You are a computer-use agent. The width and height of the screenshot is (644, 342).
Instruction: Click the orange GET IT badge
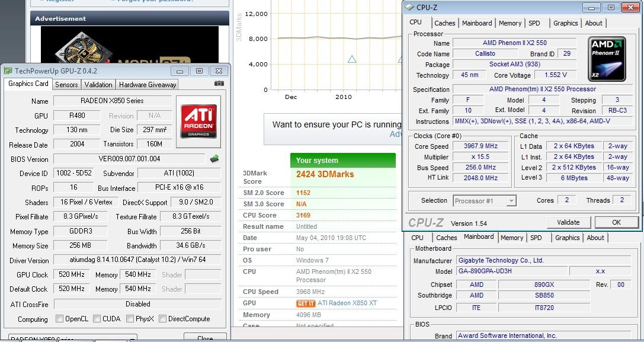tap(306, 303)
